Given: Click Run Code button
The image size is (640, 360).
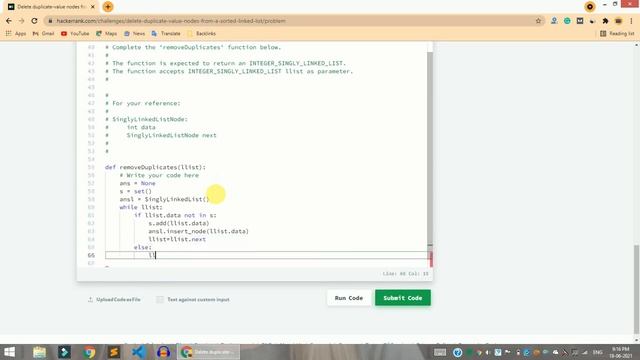Looking at the screenshot, I should tap(349, 298).
